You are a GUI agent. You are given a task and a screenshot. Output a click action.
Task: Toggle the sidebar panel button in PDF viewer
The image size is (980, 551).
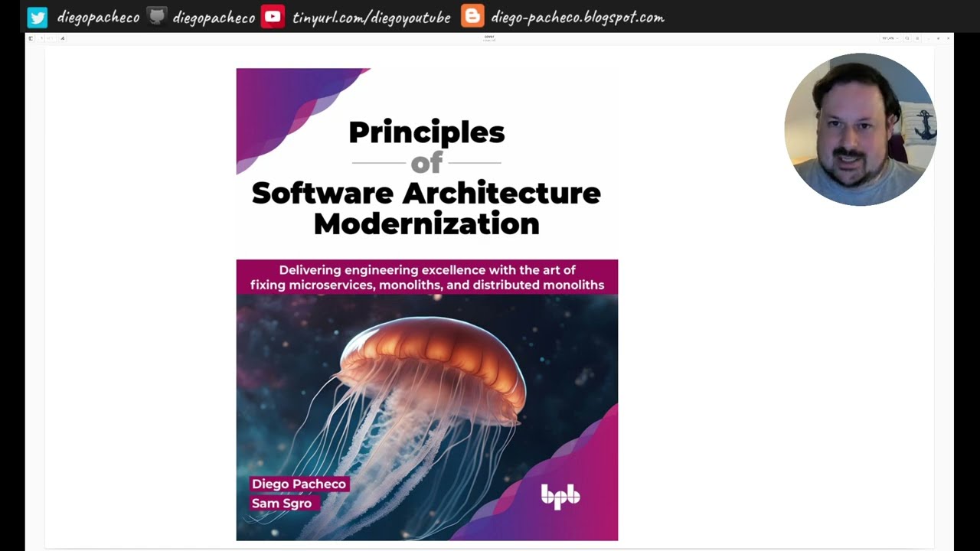pos(31,38)
